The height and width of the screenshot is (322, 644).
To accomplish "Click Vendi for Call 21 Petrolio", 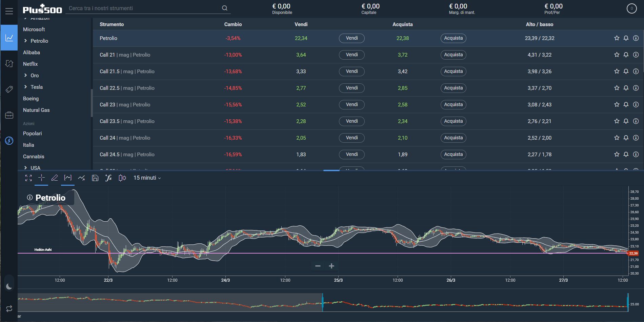I will 352,55.
